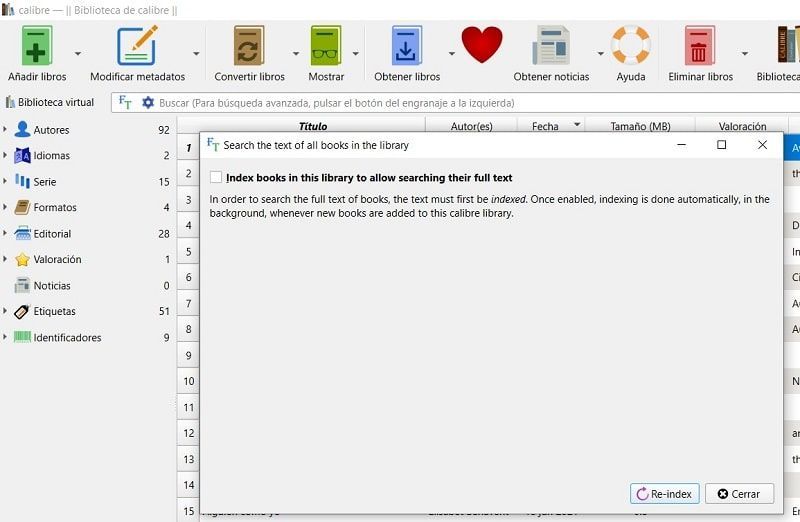Screen dimensions: 800x522
Task: Expand the Autores tree node
Action: tap(5, 129)
